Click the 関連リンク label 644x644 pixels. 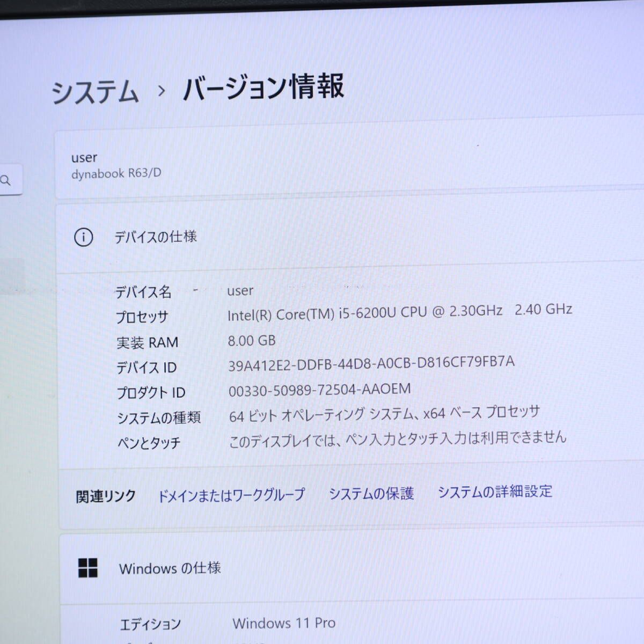106,496
